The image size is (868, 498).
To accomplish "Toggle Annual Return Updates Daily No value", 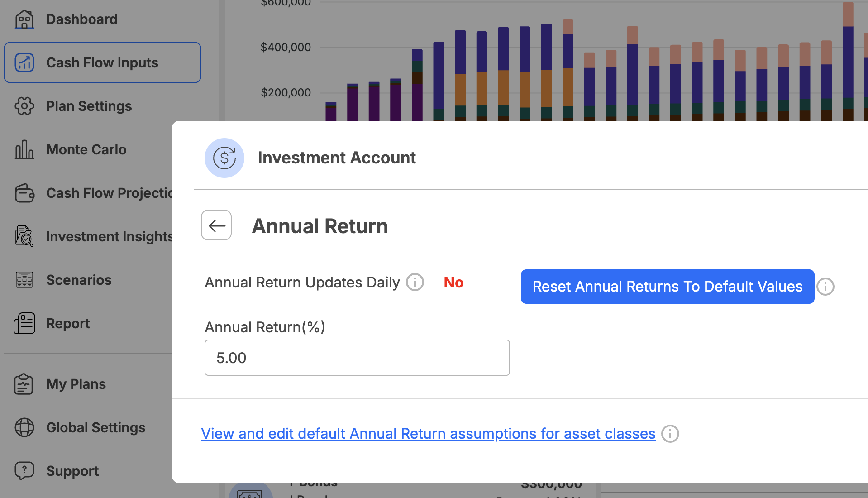I will pos(453,282).
